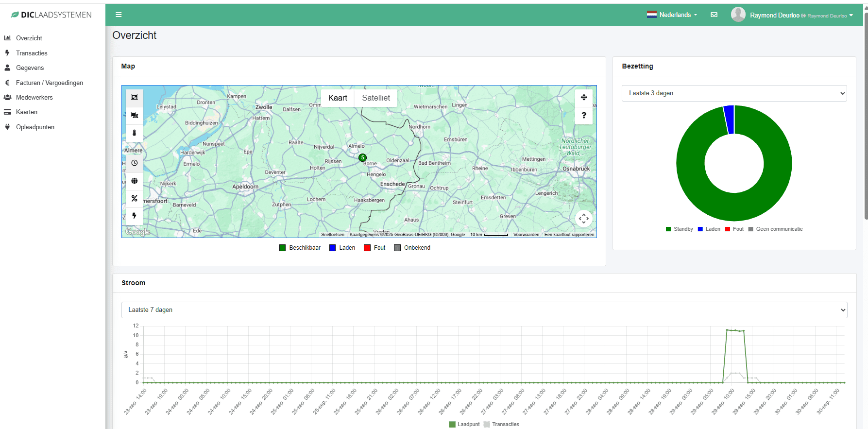Open Transacties in the sidebar
This screenshot has height=429, width=868.
[32, 53]
